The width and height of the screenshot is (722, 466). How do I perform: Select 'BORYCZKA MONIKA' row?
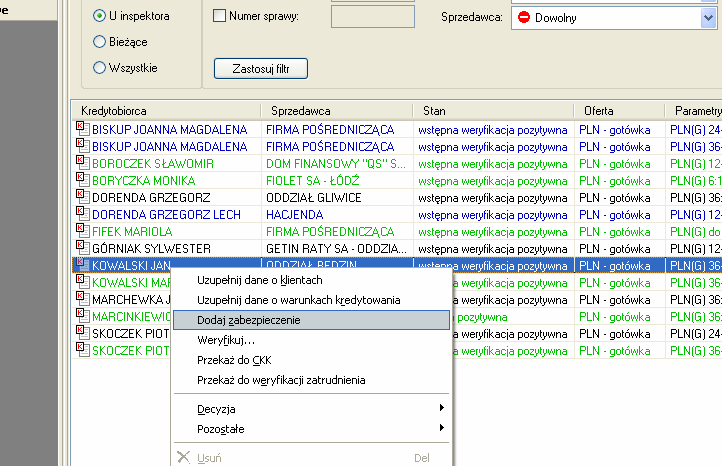click(x=397, y=181)
